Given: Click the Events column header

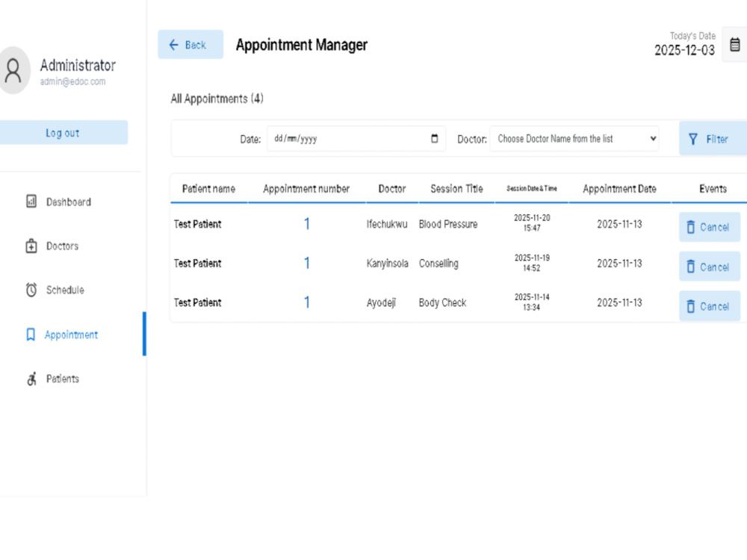Looking at the screenshot, I should [713, 189].
